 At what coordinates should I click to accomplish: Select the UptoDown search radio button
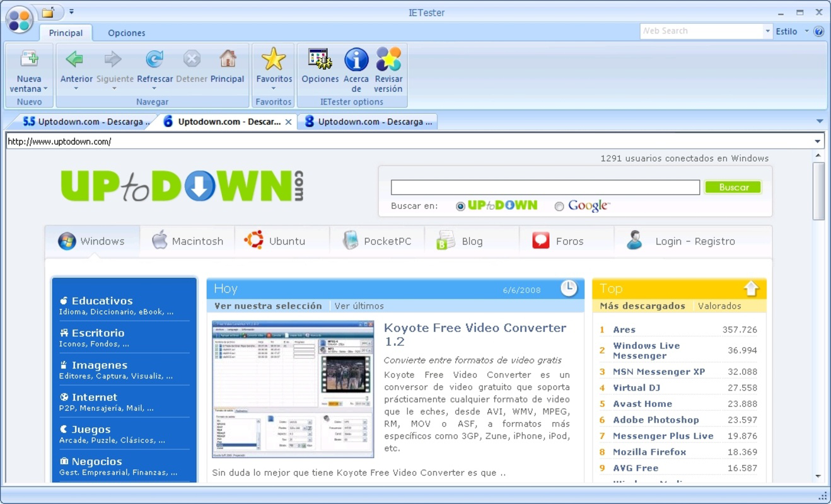pyautogui.click(x=460, y=206)
